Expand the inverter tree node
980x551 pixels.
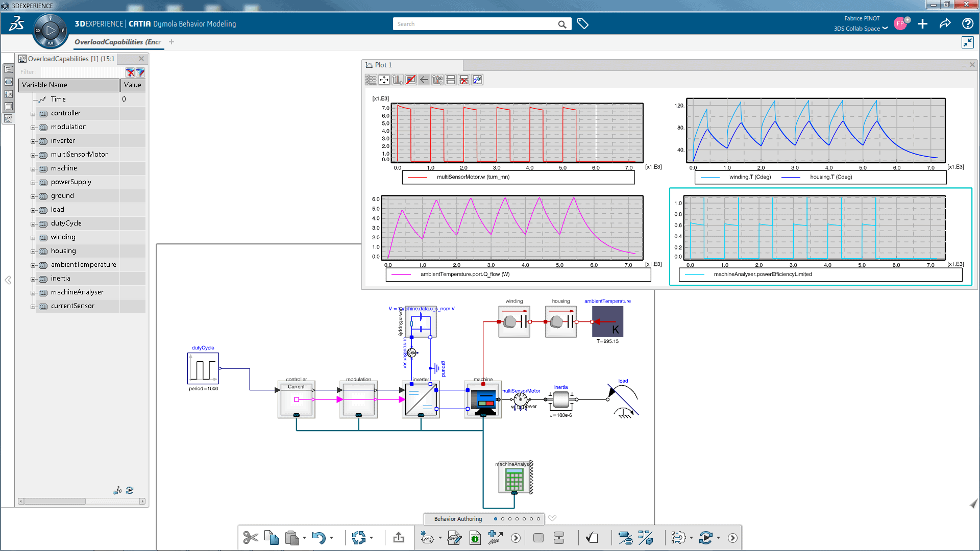click(33, 141)
